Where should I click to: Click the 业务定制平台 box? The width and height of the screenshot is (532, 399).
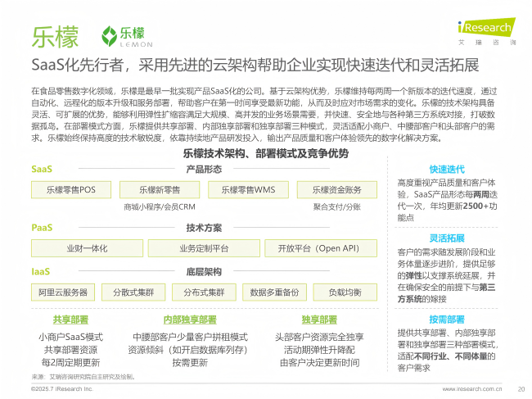tap(204, 248)
